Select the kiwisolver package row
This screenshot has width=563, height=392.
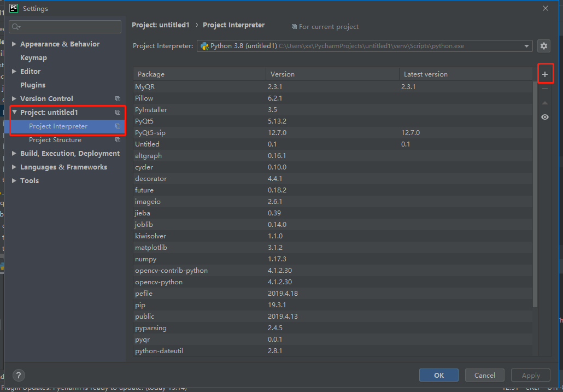pos(333,236)
